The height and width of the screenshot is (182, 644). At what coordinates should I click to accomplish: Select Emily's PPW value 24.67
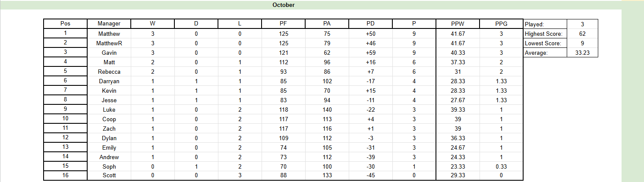(458, 147)
